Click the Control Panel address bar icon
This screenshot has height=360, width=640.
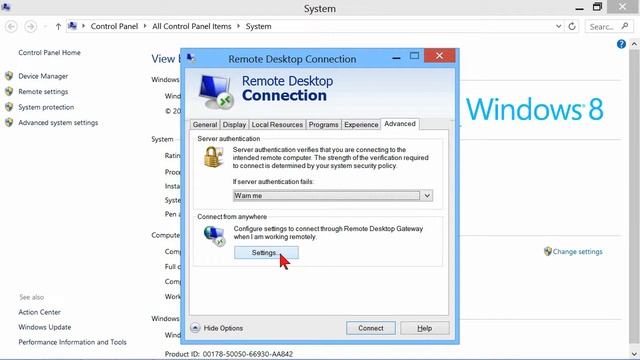tap(73, 26)
